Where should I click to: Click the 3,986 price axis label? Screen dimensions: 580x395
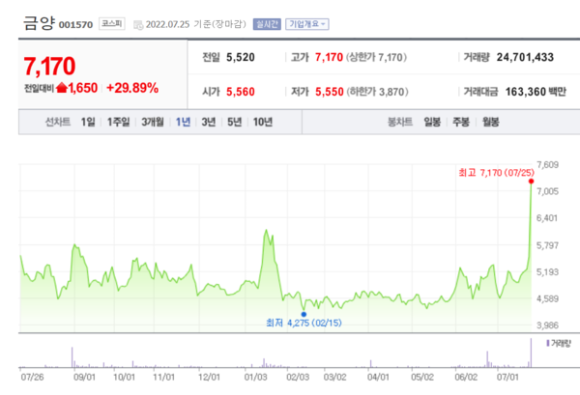point(548,325)
